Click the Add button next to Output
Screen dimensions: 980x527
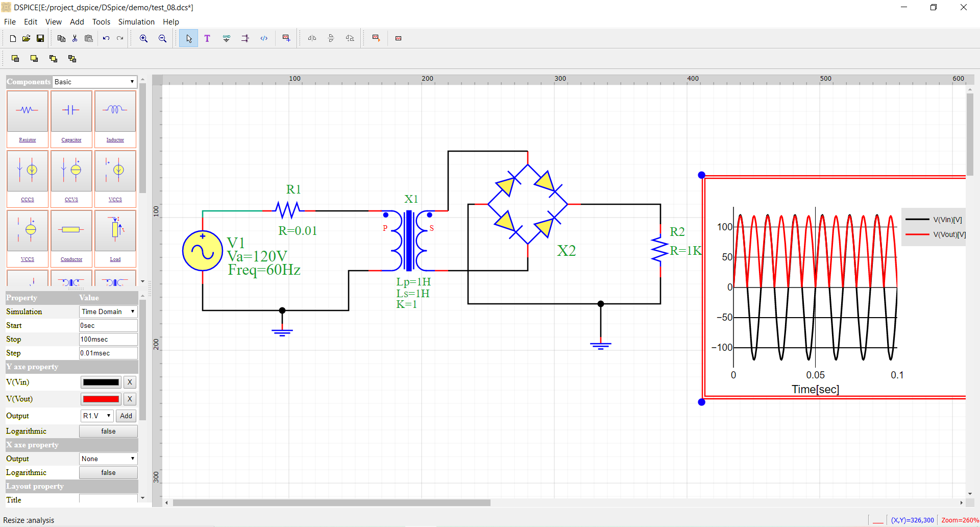click(x=126, y=416)
